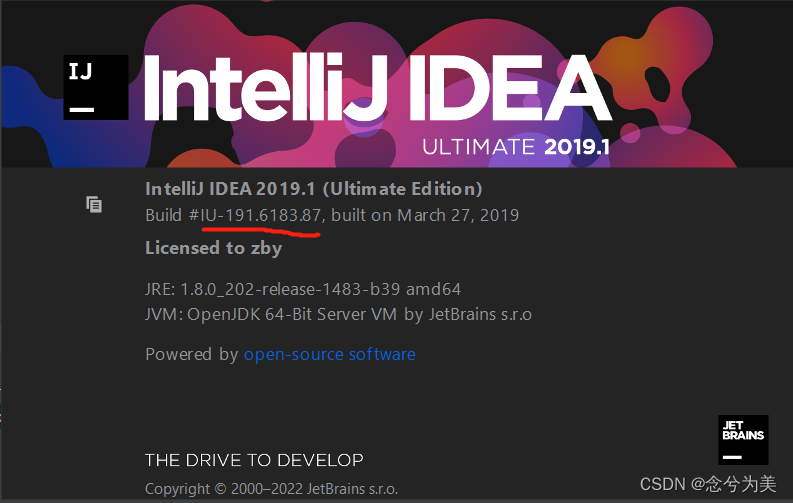The width and height of the screenshot is (793, 503).
Task: Open the open-source software link
Action: tap(330, 354)
